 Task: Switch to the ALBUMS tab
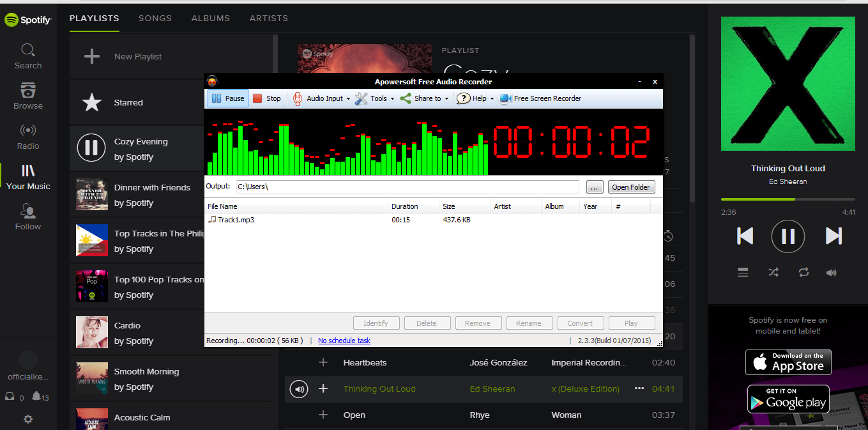click(x=211, y=18)
